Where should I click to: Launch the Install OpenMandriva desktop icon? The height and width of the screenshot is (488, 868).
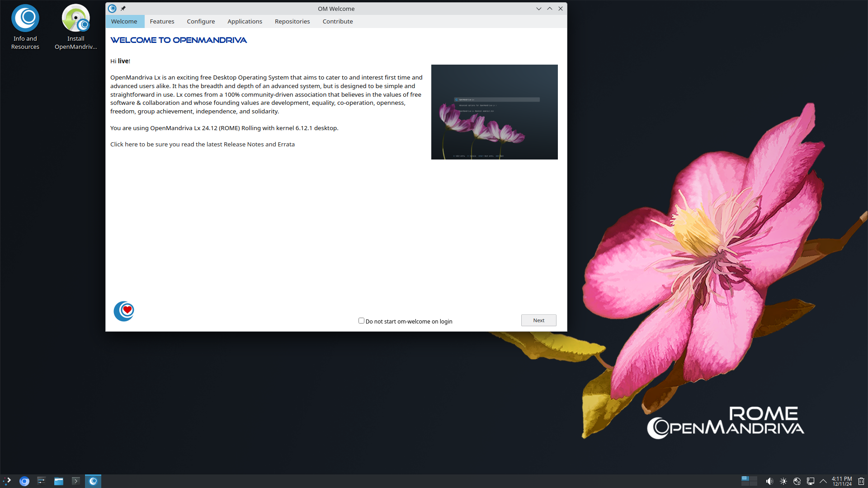point(75,27)
